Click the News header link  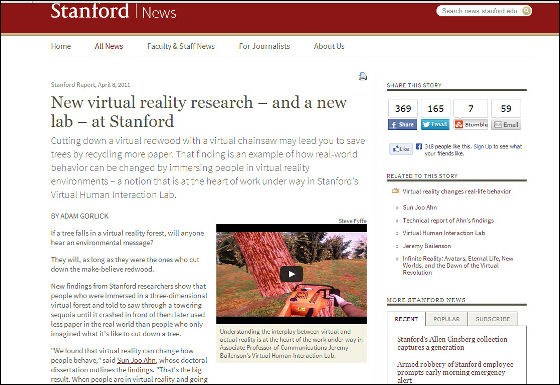coord(159,13)
